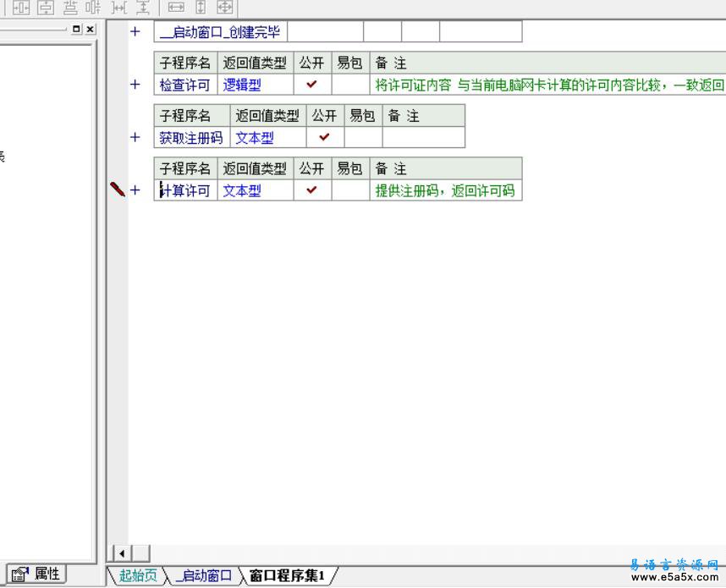Click the 逻辑型 return type cell
Image resolution: width=726 pixels, height=588 pixels.
coord(256,85)
